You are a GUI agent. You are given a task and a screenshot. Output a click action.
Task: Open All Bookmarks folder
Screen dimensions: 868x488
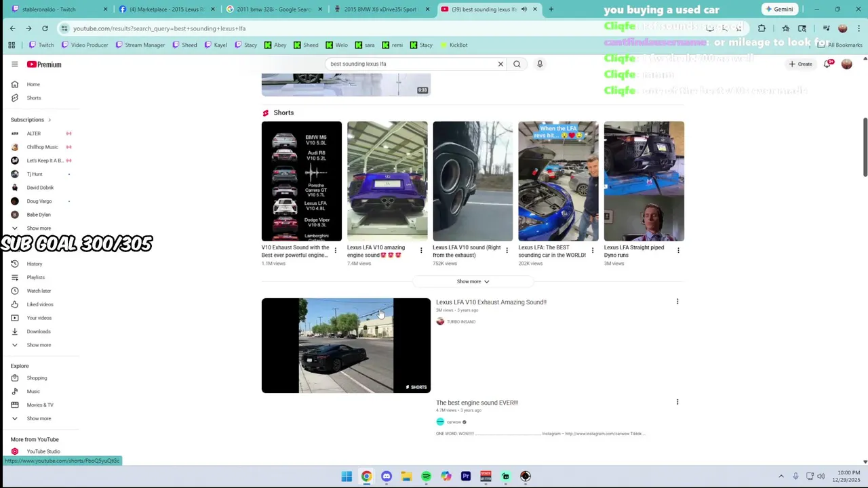click(840, 45)
